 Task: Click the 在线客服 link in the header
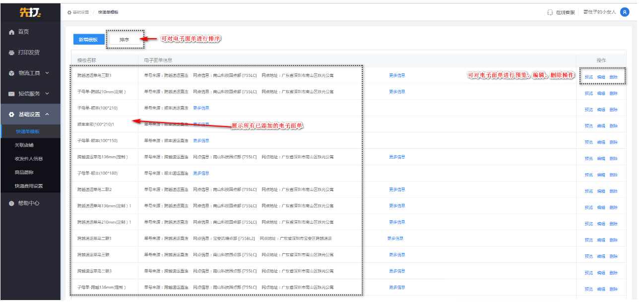(565, 12)
